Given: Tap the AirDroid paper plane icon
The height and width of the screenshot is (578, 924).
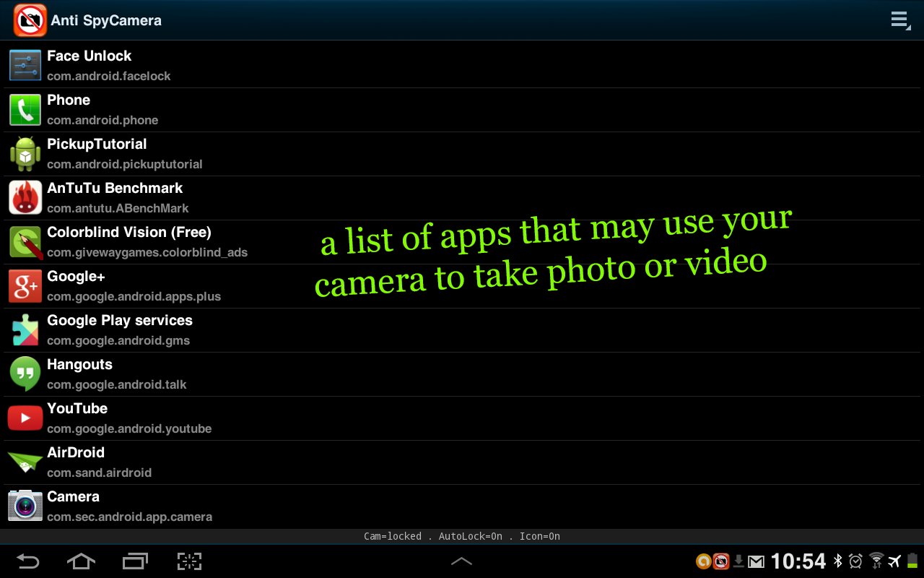Looking at the screenshot, I should point(25,462).
